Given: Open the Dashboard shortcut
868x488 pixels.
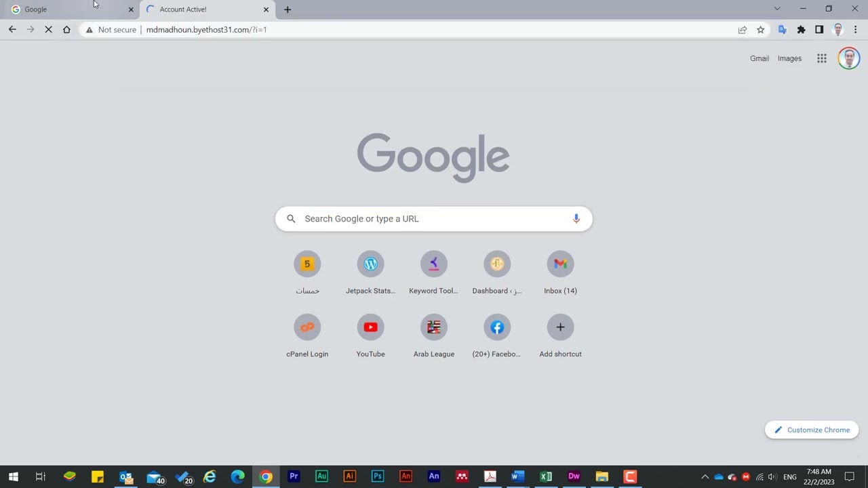Looking at the screenshot, I should [497, 273].
